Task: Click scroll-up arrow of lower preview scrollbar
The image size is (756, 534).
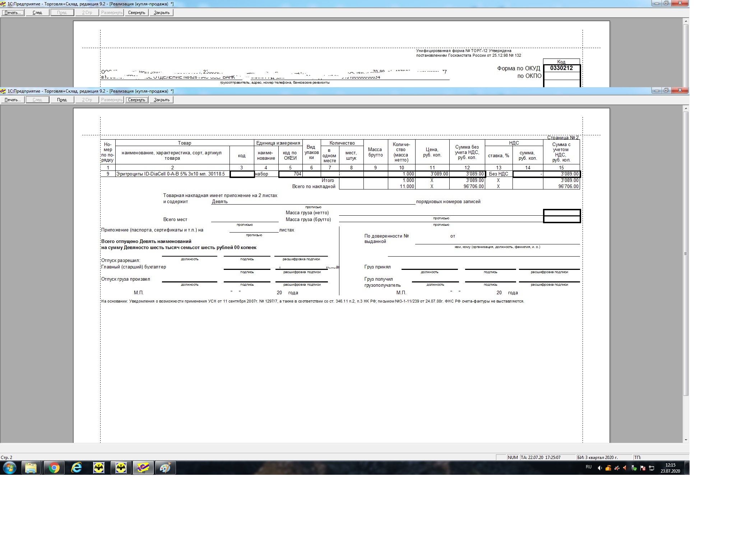Action: pos(686,108)
